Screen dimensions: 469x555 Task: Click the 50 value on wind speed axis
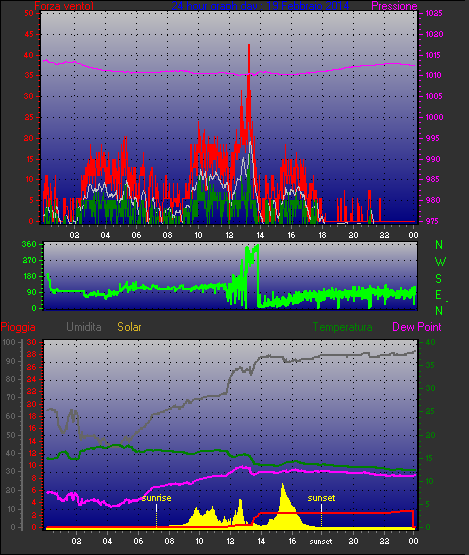coord(29,13)
